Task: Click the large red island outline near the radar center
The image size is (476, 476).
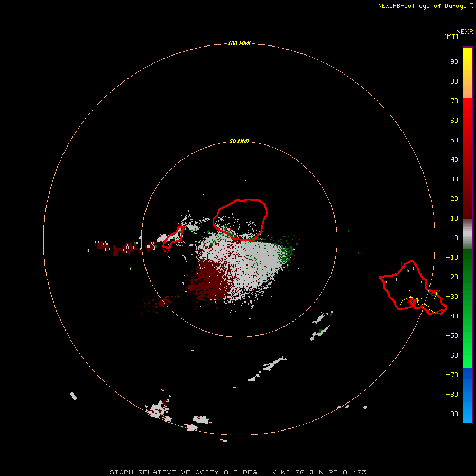Action: [x=240, y=220]
